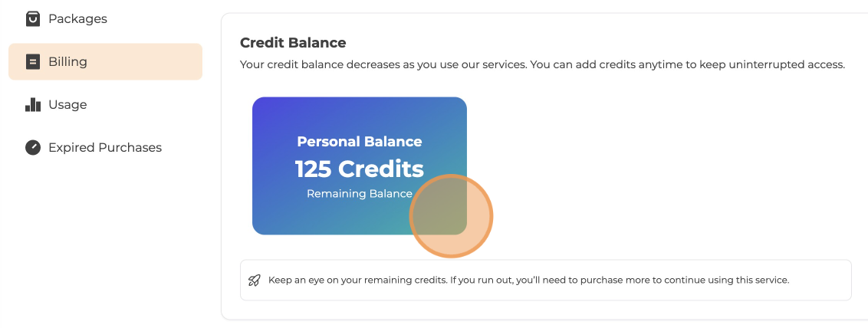This screenshot has width=868, height=328.
Task: Go to the Usage label in sidebar
Action: point(67,105)
